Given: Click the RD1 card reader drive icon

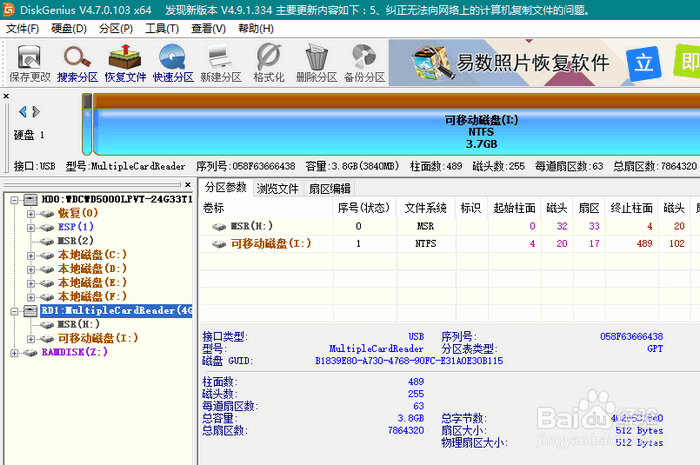Looking at the screenshot, I should click(30, 311).
